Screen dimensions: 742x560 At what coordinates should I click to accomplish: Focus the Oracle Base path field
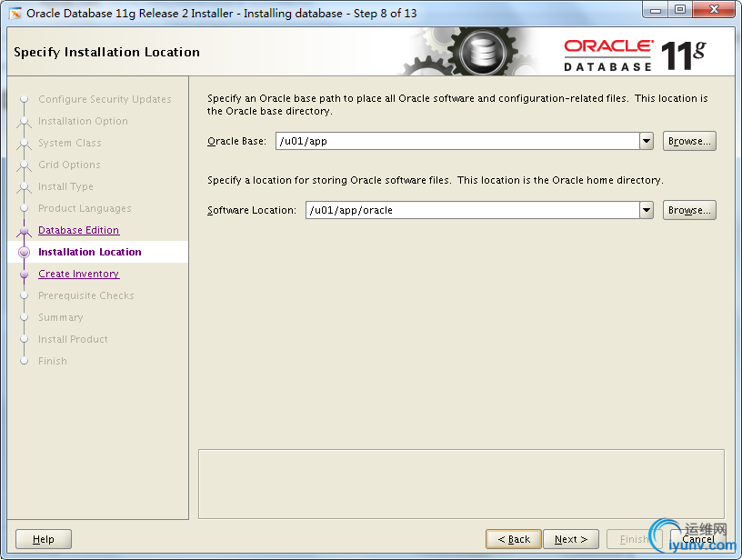click(x=457, y=141)
